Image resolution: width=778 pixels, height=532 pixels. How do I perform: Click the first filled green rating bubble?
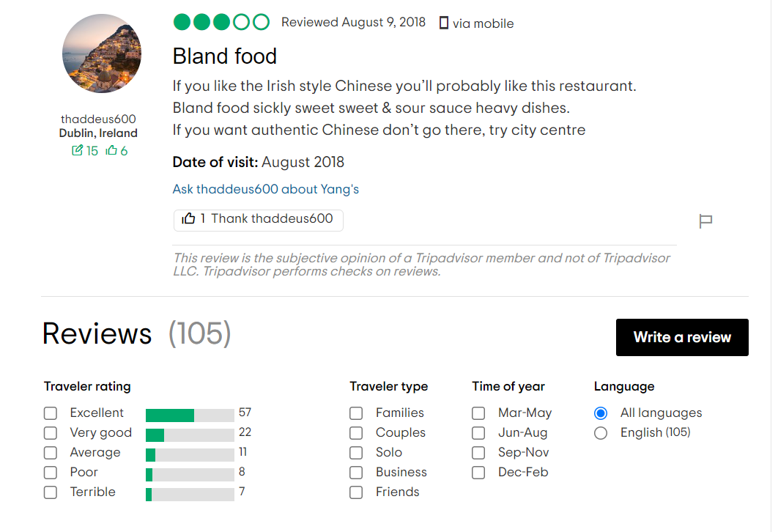180,22
